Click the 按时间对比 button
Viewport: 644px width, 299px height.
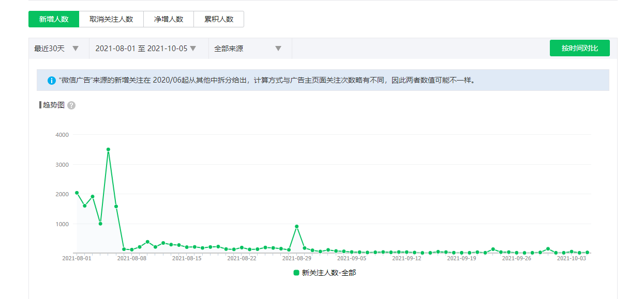click(x=579, y=48)
